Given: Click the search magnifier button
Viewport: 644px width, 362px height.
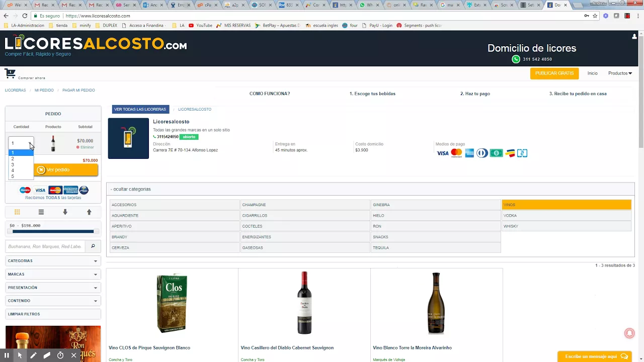Looking at the screenshot, I should point(93,246).
